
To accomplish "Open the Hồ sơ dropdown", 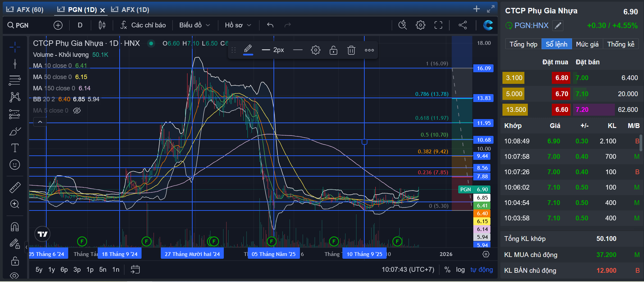I will pos(238,25).
